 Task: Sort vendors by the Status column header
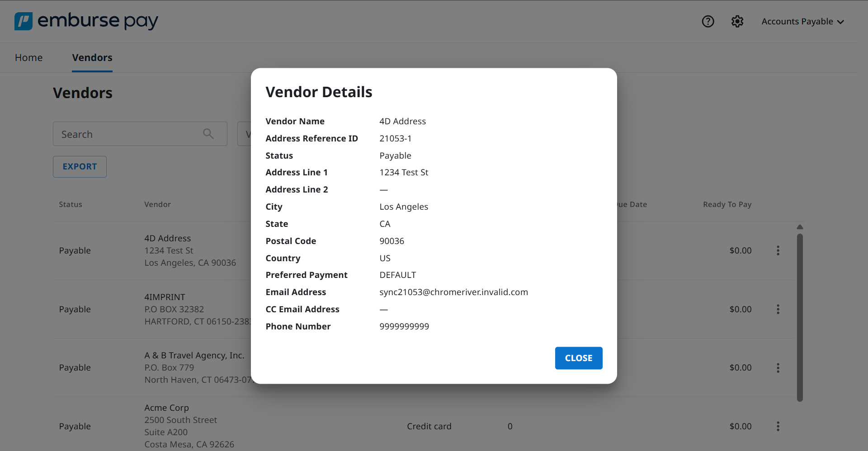(70, 204)
